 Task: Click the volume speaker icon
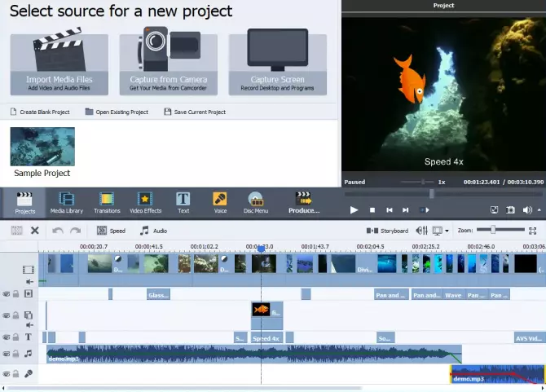coord(527,209)
